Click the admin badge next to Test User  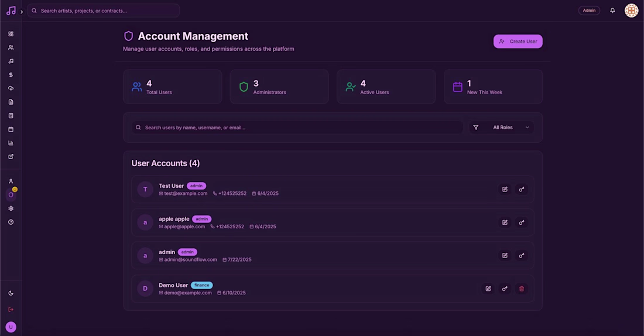196,186
